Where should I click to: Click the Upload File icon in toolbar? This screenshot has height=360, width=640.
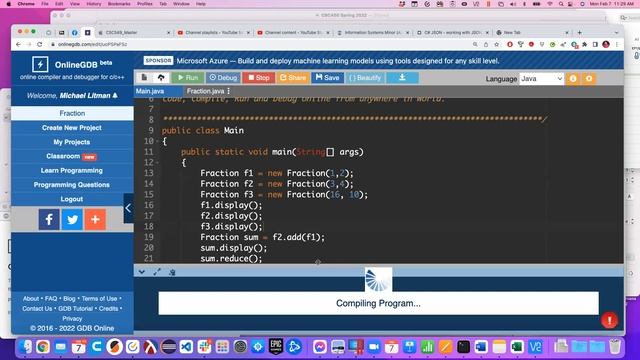pyautogui.click(x=161, y=78)
